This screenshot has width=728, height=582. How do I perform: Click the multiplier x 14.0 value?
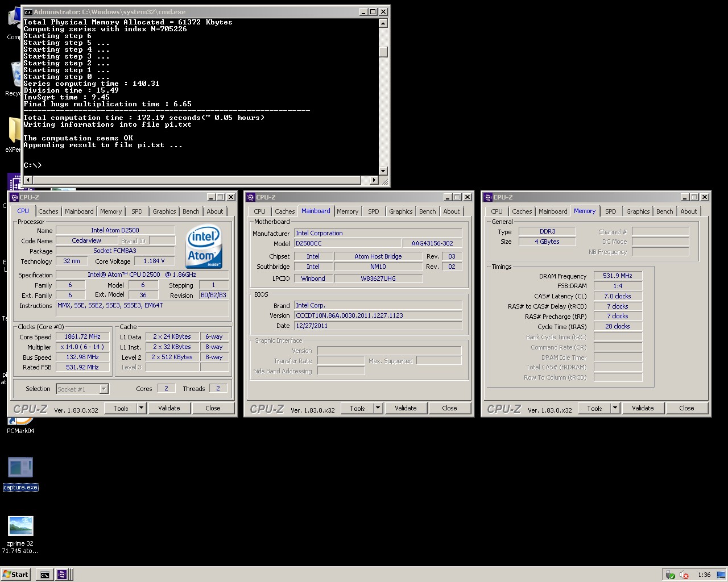(x=82, y=347)
